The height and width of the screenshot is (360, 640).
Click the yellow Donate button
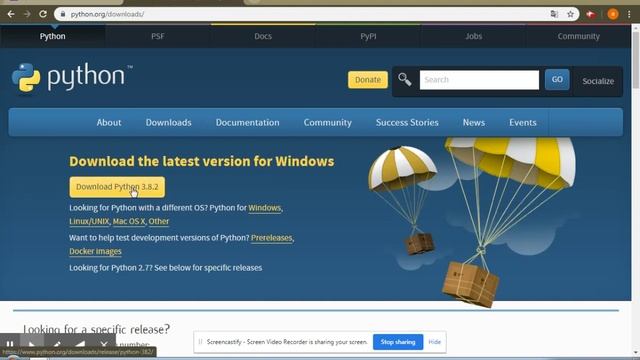click(368, 80)
